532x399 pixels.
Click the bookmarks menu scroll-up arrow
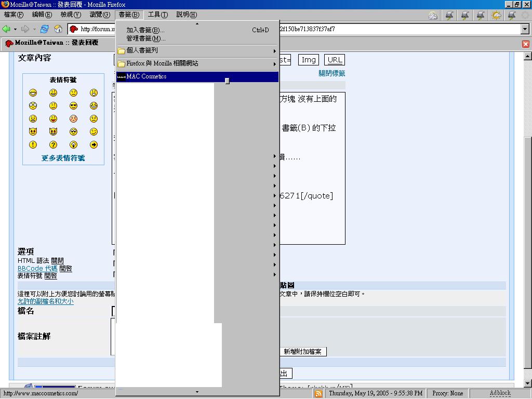coord(197,23)
